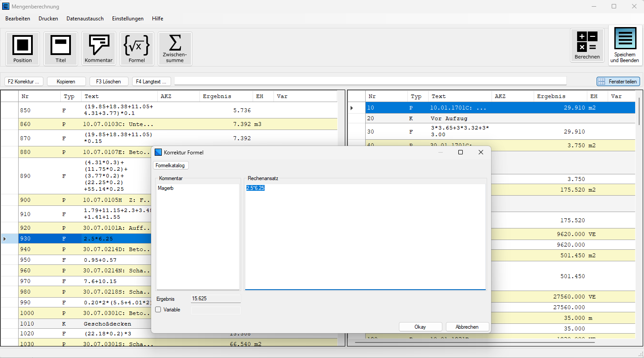Select row 10 in the right table
Viewport: 644px width, 358px height.
[x=492, y=108]
